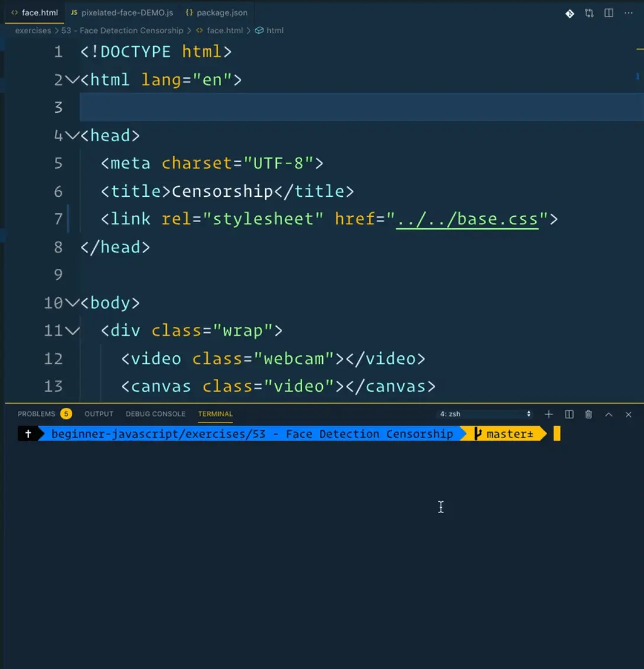This screenshot has height=669, width=644.
Task: Fold the body tag on line 10
Action: tap(72, 303)
